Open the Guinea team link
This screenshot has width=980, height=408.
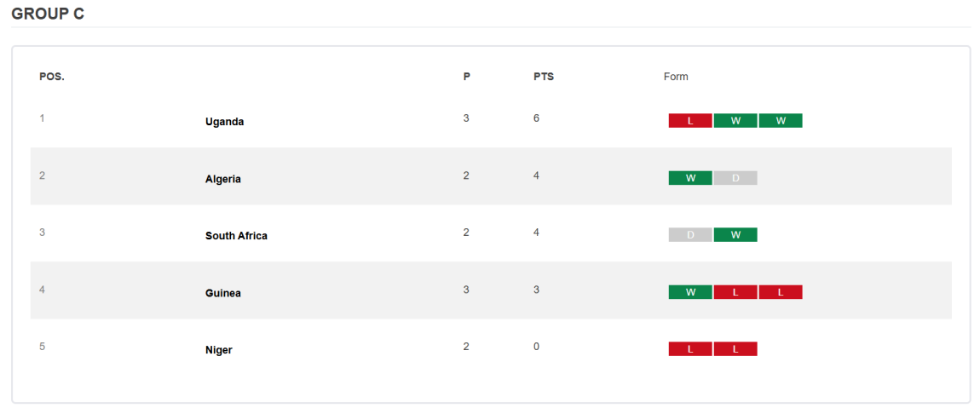223,293
